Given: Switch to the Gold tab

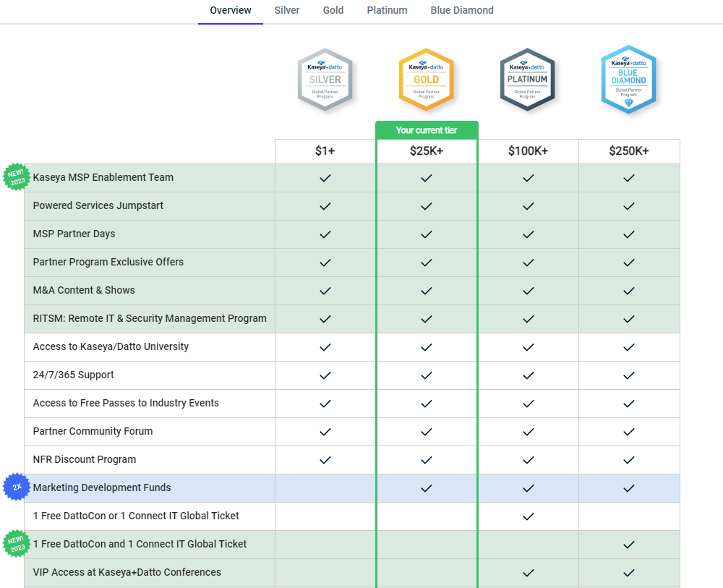Looking at the screenshot, I should tap(333, 11).
